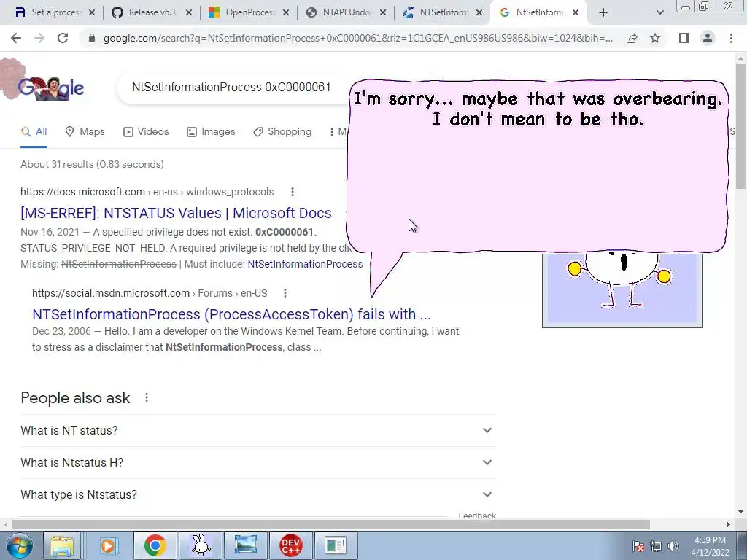Select the All results filter
This screenshot has height=560, width=747.
34,132
